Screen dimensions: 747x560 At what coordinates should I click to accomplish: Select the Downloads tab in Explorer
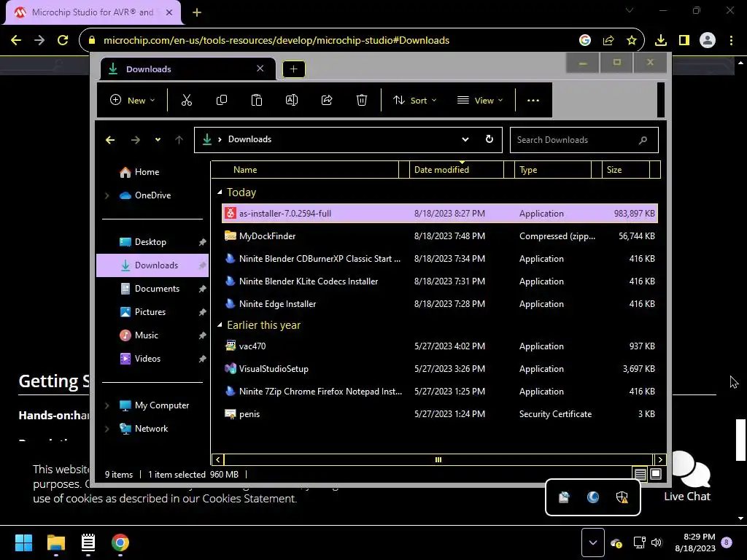(x=187, y=69)
